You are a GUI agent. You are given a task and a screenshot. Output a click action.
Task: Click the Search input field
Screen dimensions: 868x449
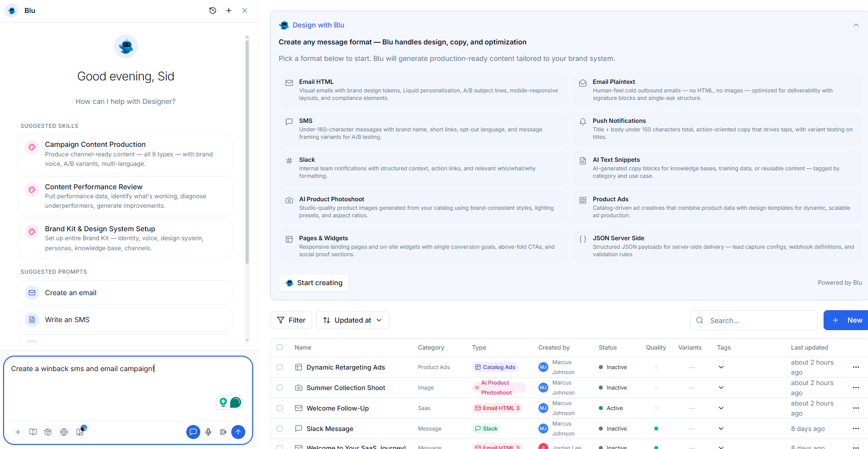click(753, 320)
